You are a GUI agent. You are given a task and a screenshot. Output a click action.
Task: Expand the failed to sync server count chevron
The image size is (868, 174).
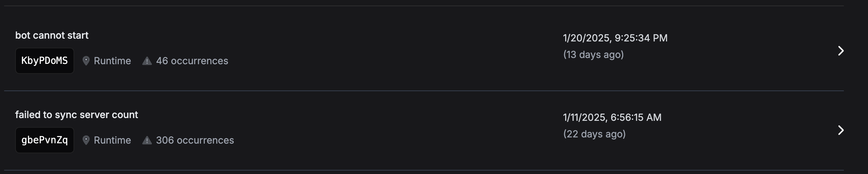[x=841, y=130]
